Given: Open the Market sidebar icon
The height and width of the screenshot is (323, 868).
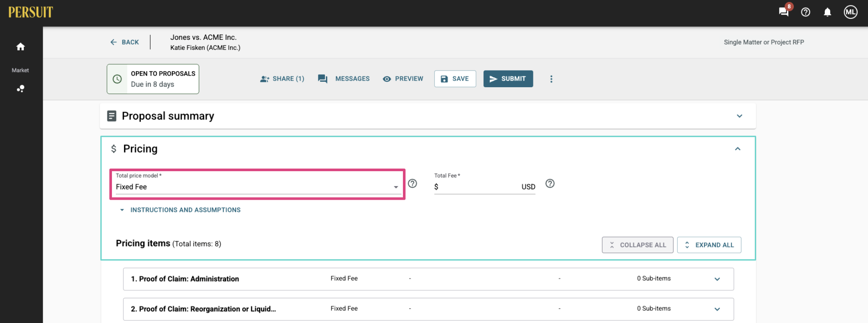Looking at the screenshot, I should (21, 89).
